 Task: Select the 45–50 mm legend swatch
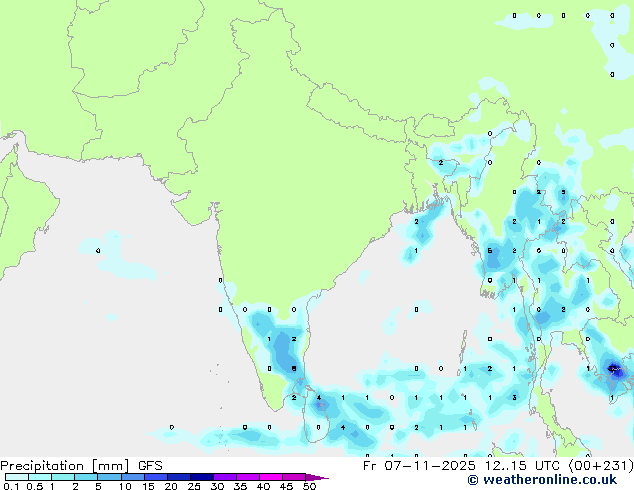coord(294,477)
